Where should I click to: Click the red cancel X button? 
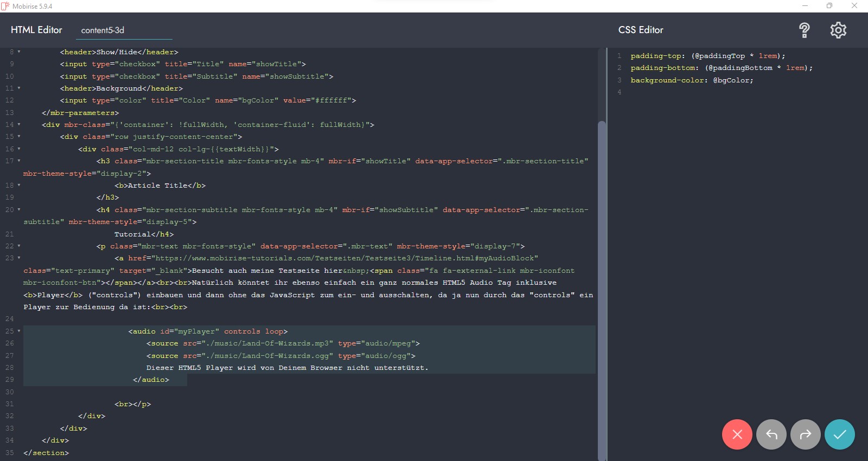point(737,434)
